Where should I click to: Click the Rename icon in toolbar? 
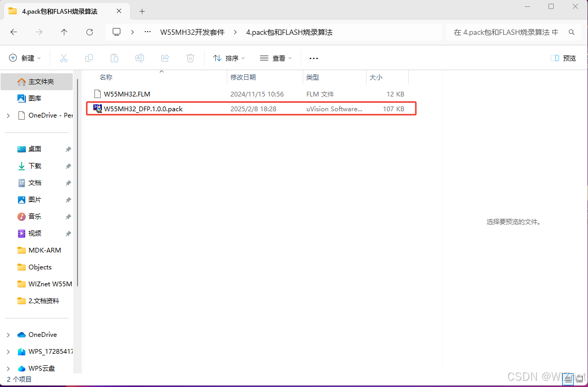(x=140, y=58)
